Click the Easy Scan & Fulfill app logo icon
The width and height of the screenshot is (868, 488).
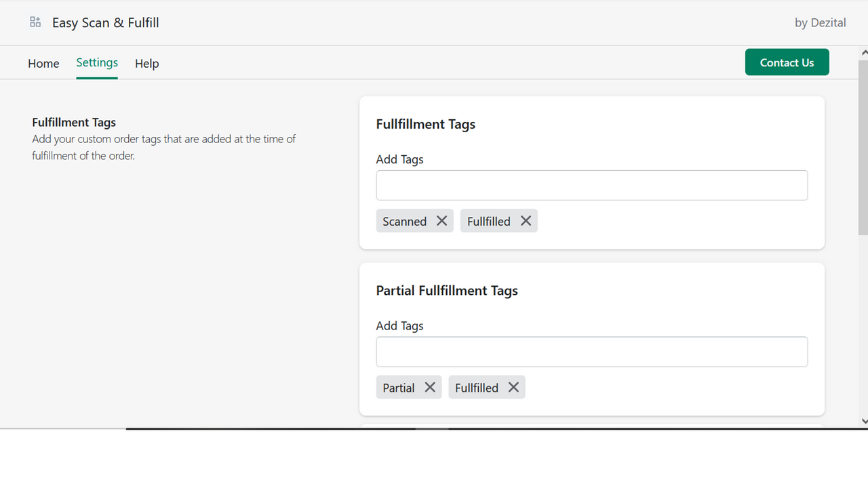[x=35, y=22]
